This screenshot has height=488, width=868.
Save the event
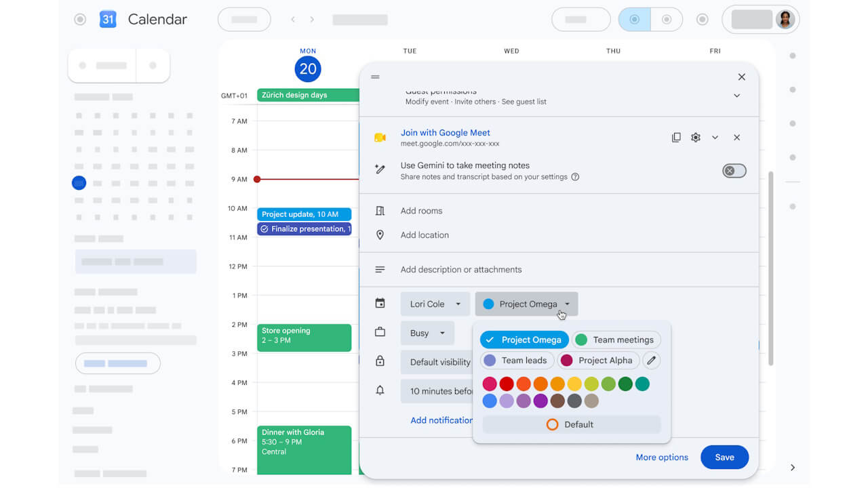[724, 457]
